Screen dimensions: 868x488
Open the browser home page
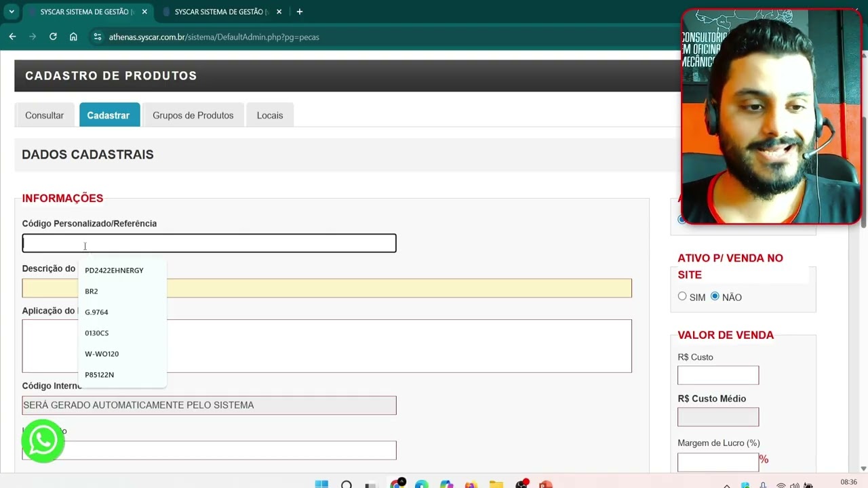pos(73,37)
